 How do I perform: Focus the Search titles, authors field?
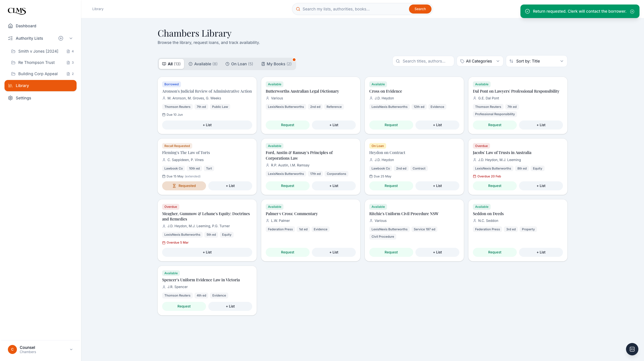423,61
